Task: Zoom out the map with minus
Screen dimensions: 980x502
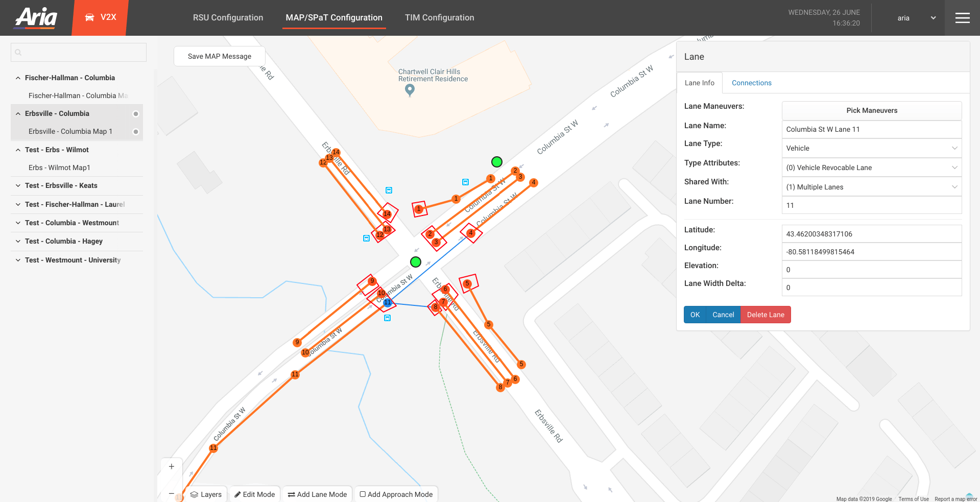Action: click(172, 494)
